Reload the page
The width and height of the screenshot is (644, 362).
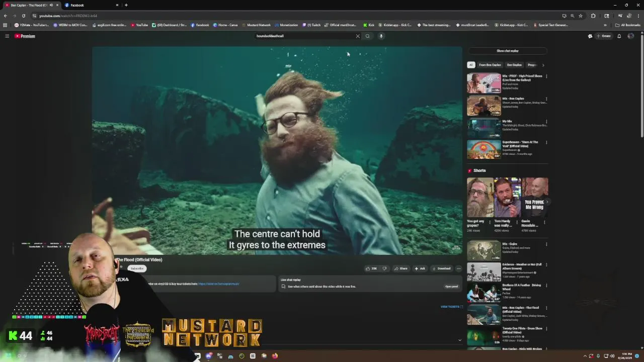pyautogui.click(x=23, y=16)
